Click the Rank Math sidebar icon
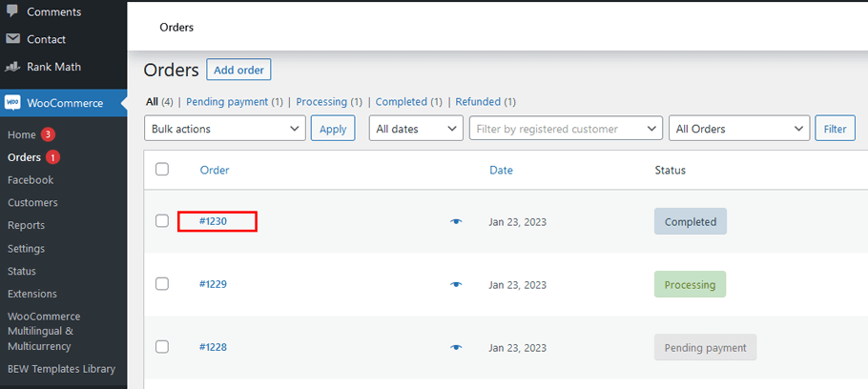868x389 pixels. (12, 67)
